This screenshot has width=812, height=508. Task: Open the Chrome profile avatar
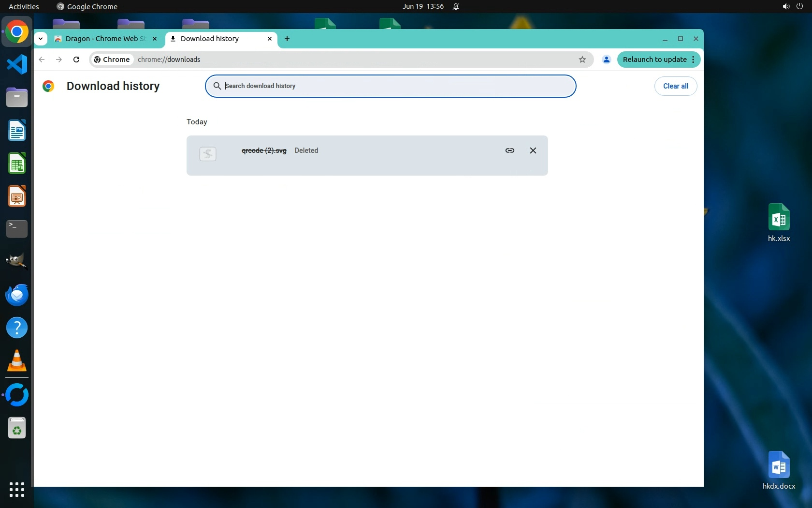(606, 60)
